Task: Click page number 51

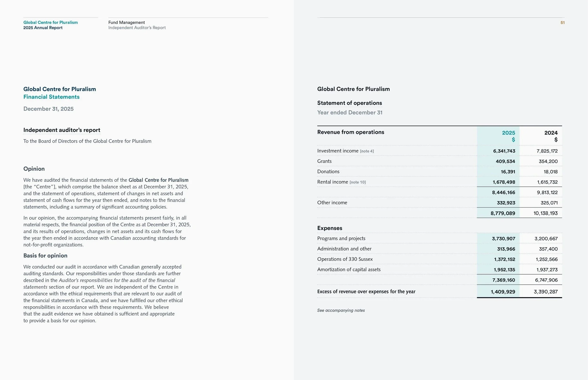Action: tap(563, 23)
